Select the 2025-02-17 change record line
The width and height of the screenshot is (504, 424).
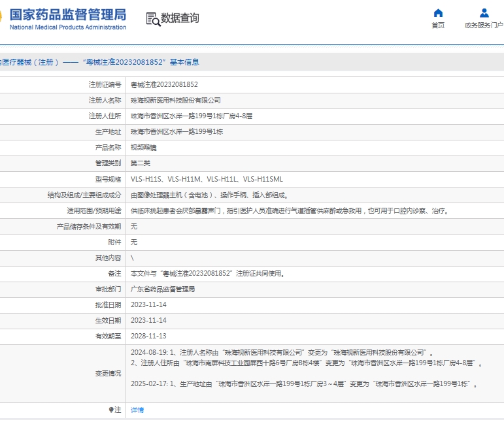click(x=304, y=384)
